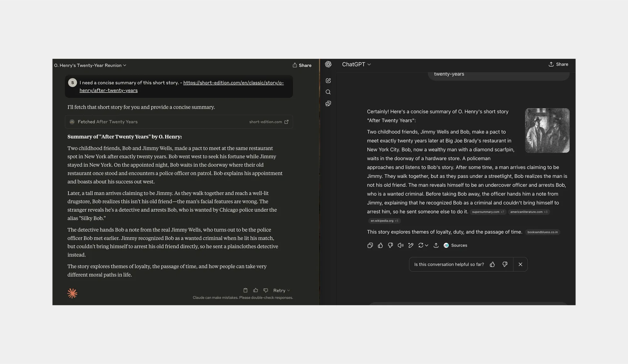
Task: Play the read aloud speaker icon
Action: click(x=400, y=246)
